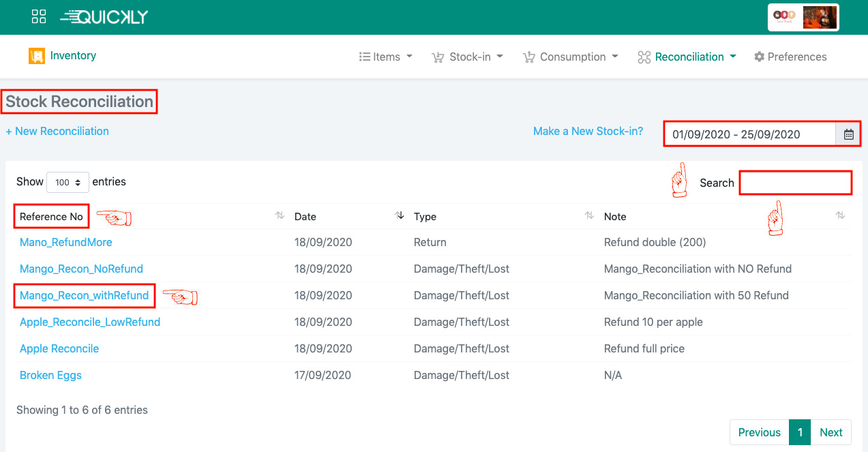Open the calendar date picker icon

pos(848,134)
